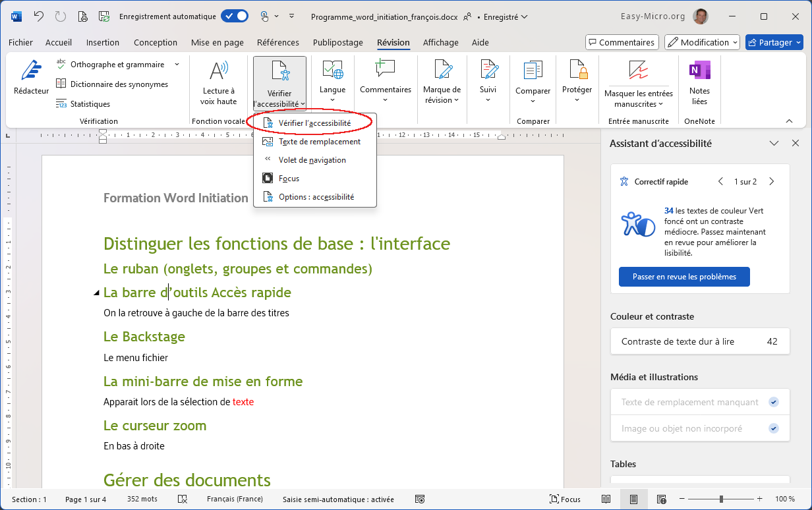Start Lecture à voix haute
This screenshot has height=510, width=812.
[x=219, y=82]
